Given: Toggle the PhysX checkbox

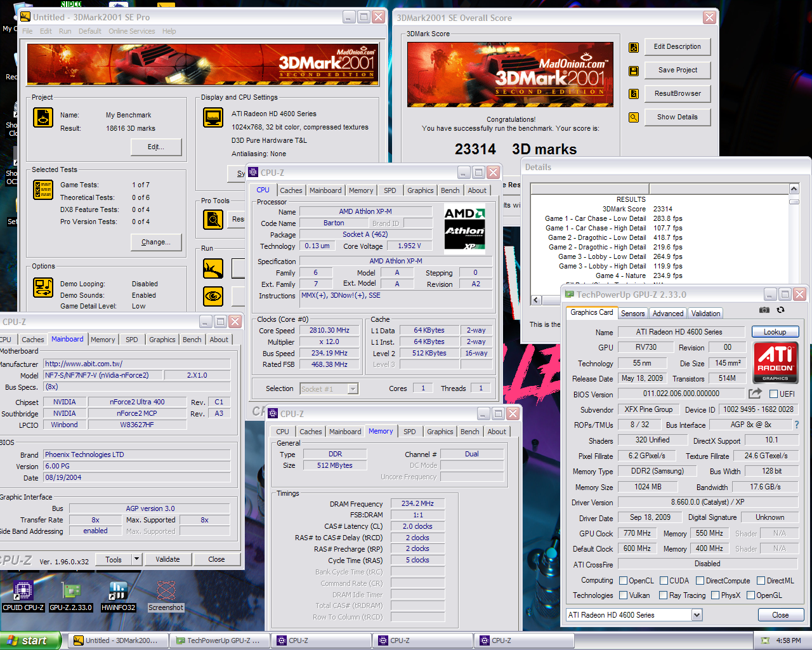Looking at the screenshot, I should (x=715, y=595).
